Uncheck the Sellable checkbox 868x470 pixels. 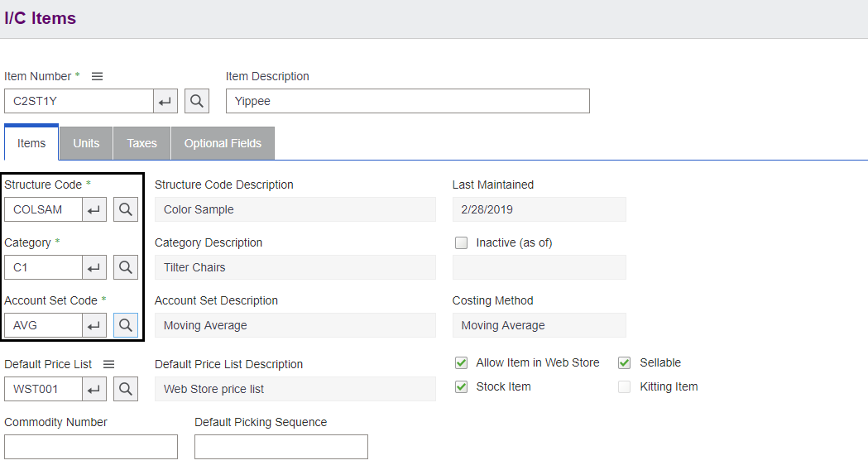625,362
